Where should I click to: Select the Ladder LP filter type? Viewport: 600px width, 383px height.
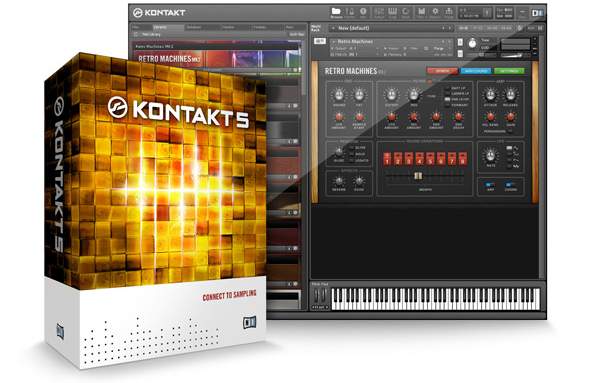pos(456,94)
